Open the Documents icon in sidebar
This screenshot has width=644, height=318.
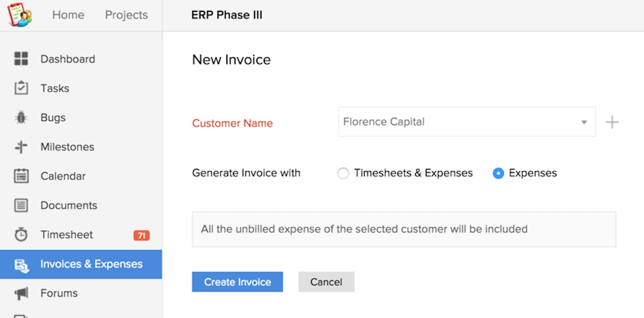click(21, 205)
